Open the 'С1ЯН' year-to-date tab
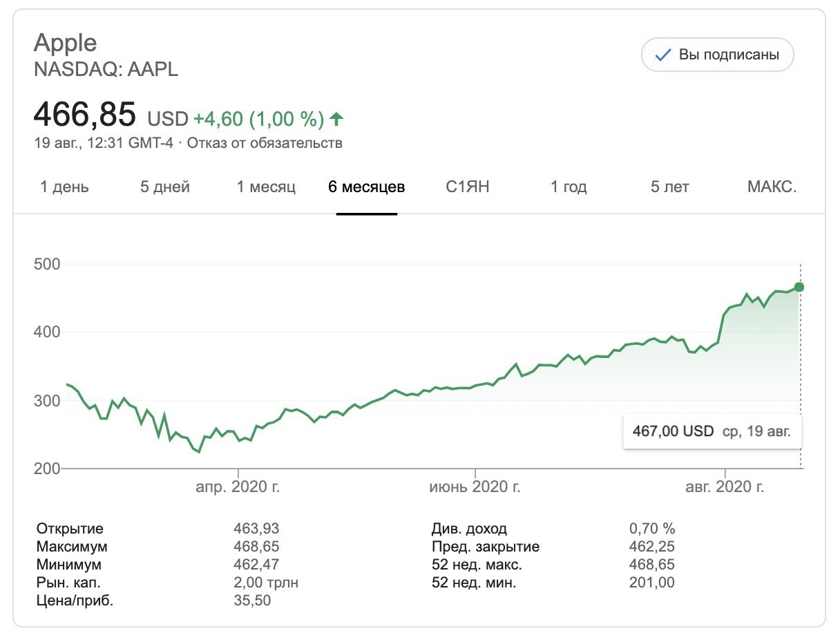 click(x=468, y=187)
